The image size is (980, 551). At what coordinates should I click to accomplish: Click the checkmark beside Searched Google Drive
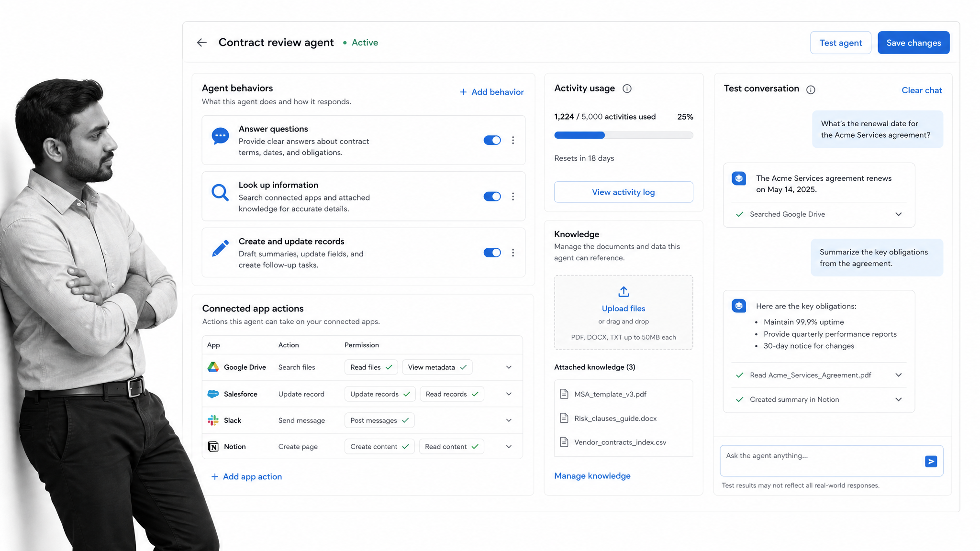point(740,214)
